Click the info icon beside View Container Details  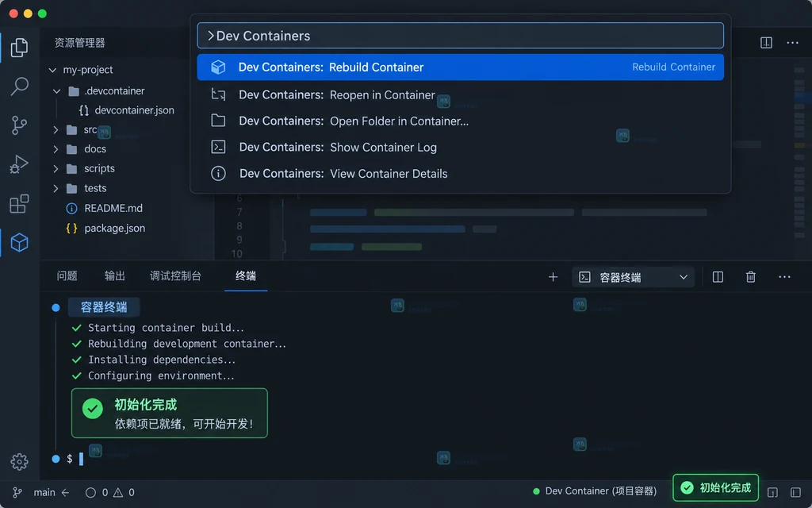218,173
